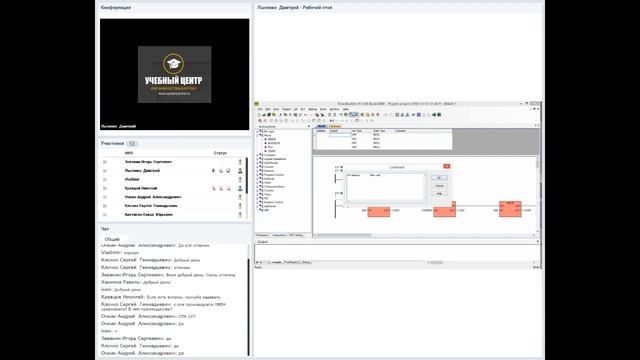Click the blue user icon for Кравцов Николай
640x360 pixels.
(240, 188)
